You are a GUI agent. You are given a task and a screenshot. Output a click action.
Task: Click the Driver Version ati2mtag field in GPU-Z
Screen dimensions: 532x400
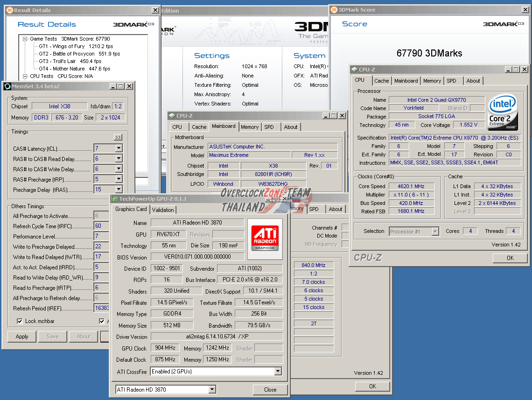pos(217,337)
